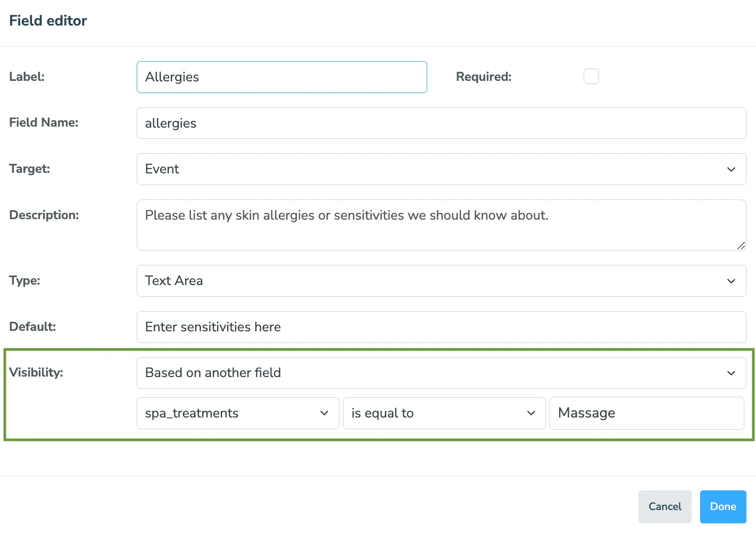Click the Visibility dropdown chevron icon
This screenshot has width=756, height=534.
732,373
